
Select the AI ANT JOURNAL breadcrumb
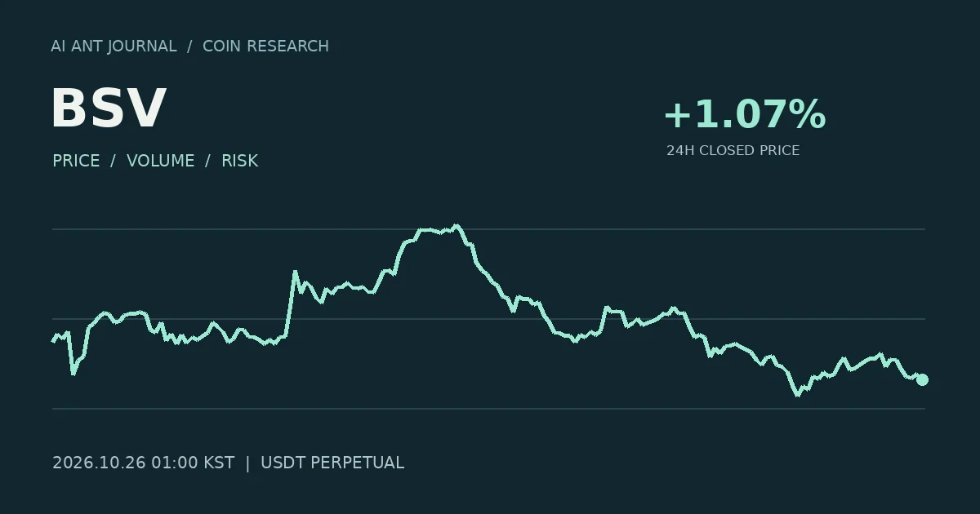point(114,47)
